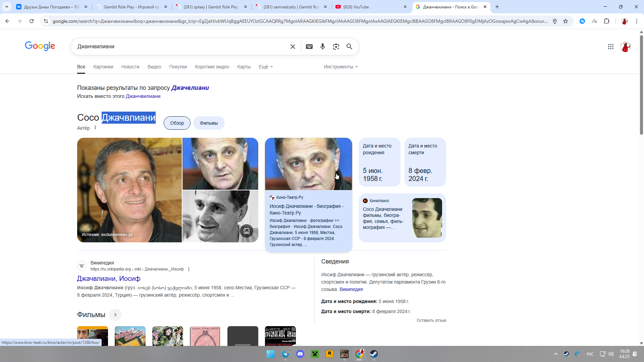
Task: Bookmark this page with star icon
Action: coord(566,21)
